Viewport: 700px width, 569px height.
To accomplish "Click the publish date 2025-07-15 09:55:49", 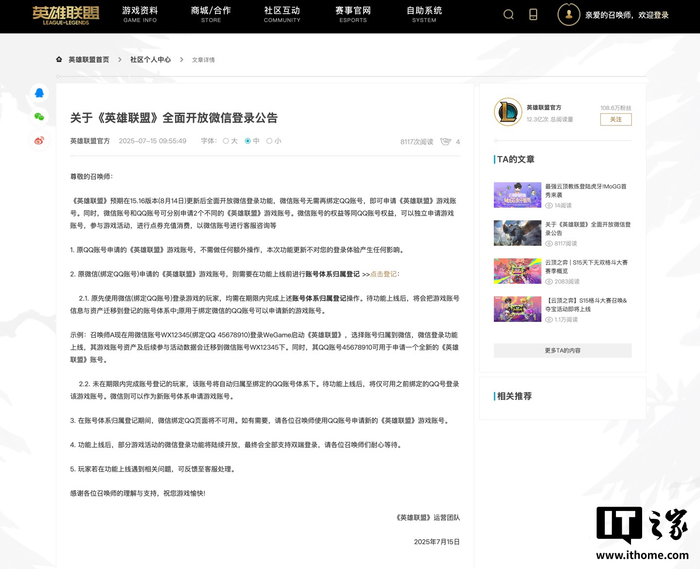I will tap(152, 141).
